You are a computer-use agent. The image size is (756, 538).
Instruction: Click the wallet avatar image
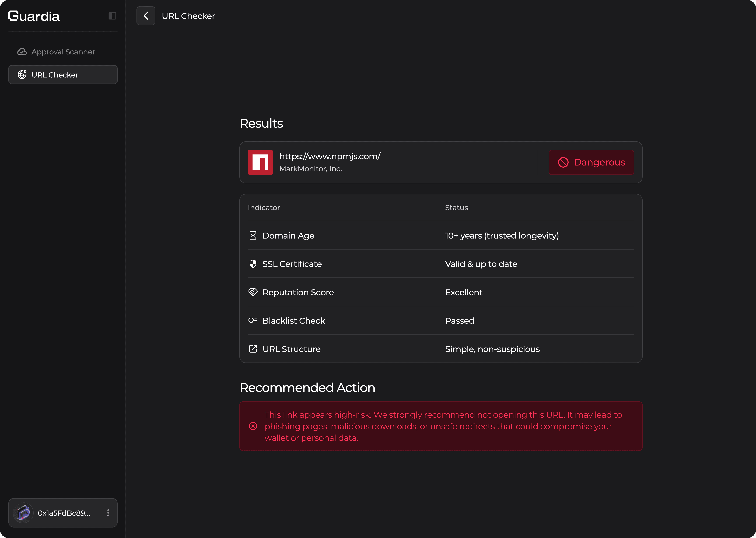coord(23,513)
